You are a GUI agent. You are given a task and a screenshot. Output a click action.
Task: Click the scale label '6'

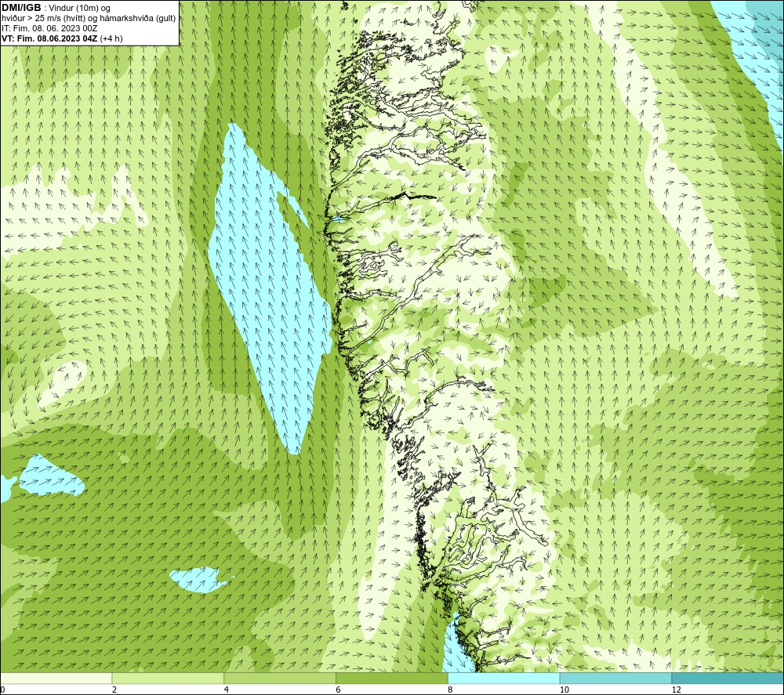pyautogui.click(x=339, y=690)
